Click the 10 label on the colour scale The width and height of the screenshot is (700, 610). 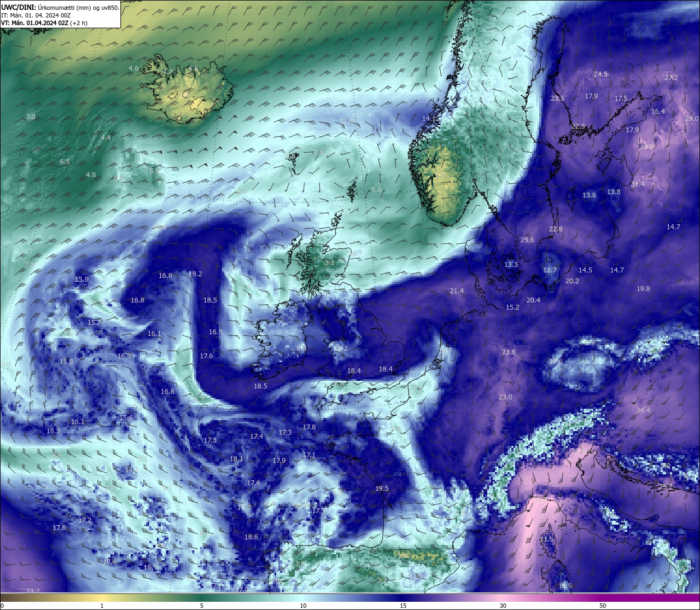tap(302, 606)
